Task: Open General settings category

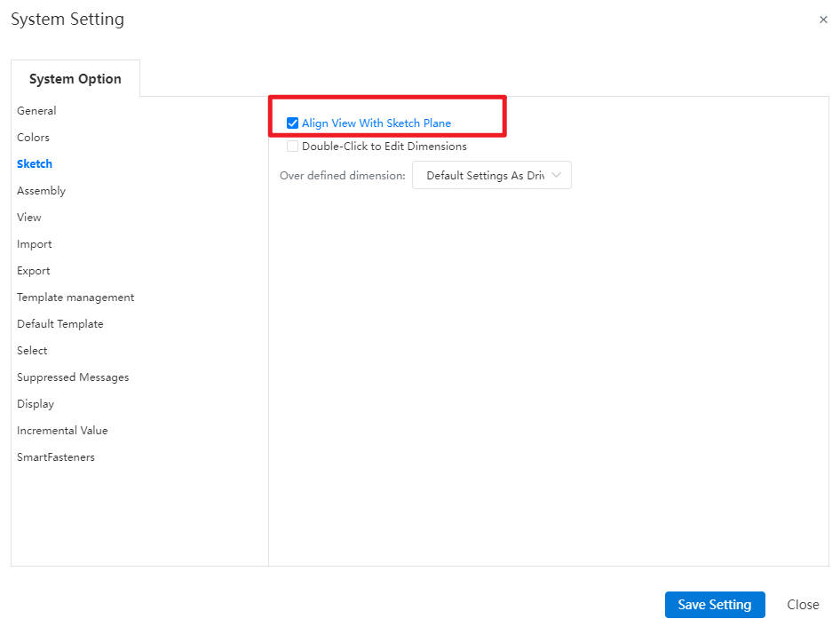Action: click(x=36, y=111)
